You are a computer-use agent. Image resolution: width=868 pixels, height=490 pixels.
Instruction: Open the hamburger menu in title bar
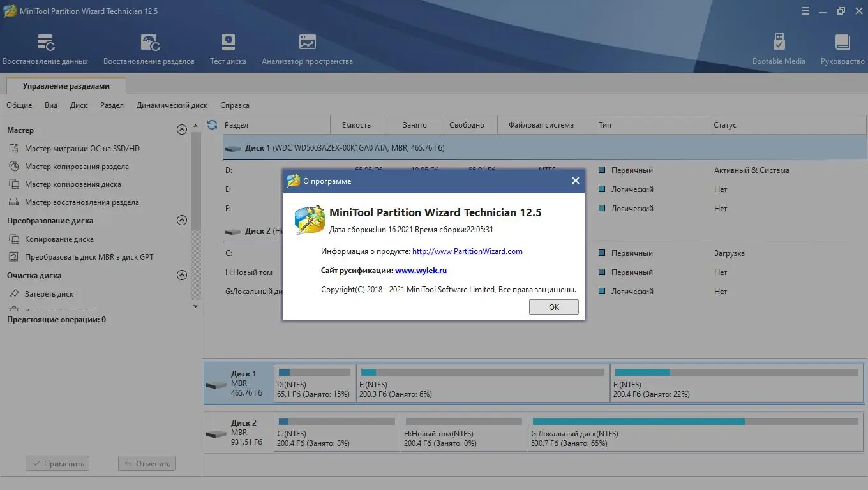tap(805, 10)
